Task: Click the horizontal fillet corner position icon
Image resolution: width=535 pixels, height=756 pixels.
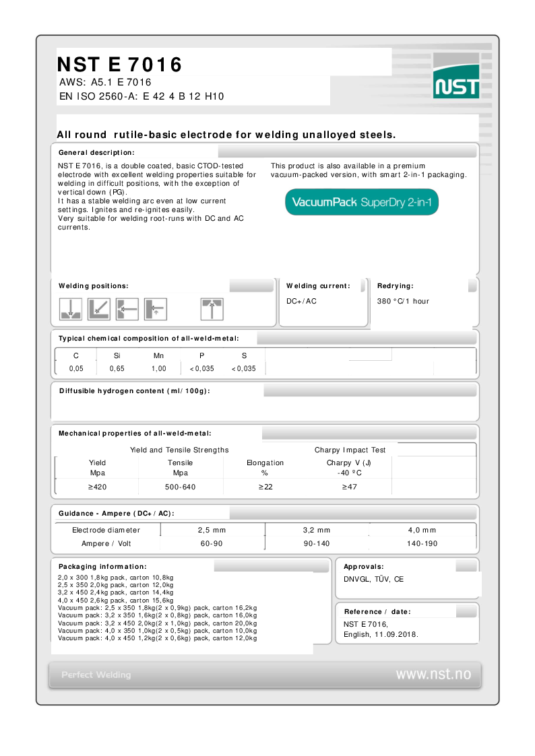Action: 99,309
